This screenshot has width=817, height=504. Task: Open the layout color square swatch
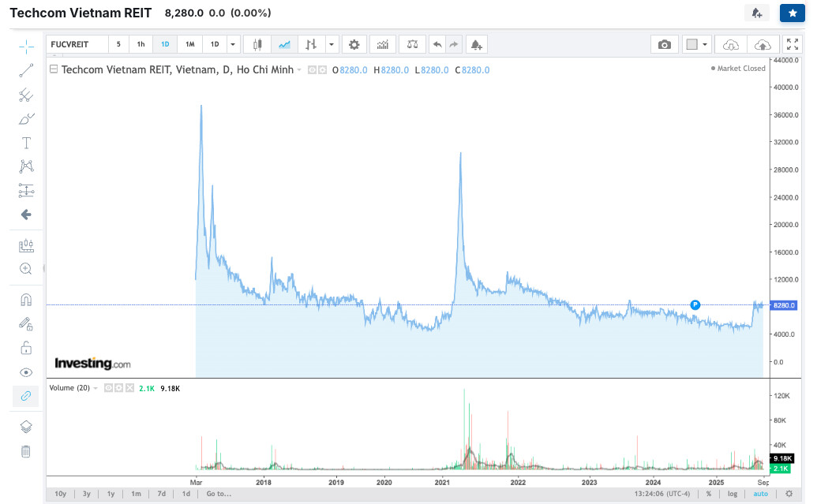pyautogui.click(x=692, y=44)
